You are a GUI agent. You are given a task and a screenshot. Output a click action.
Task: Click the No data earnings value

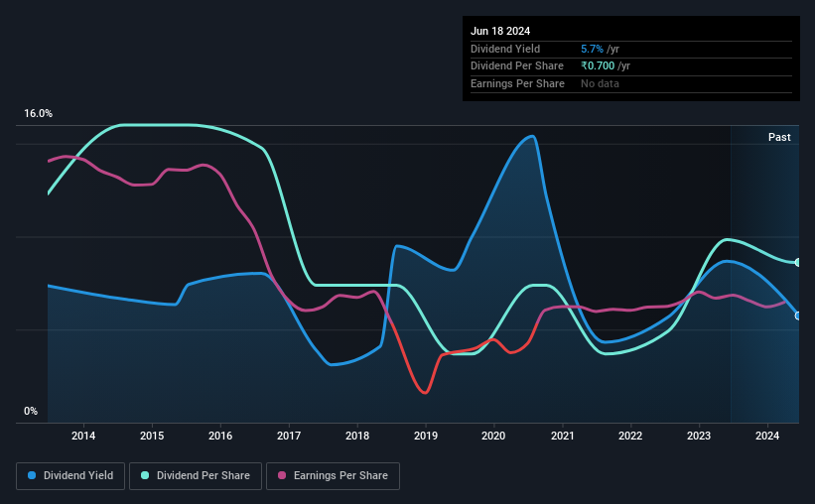coord(600,83)
